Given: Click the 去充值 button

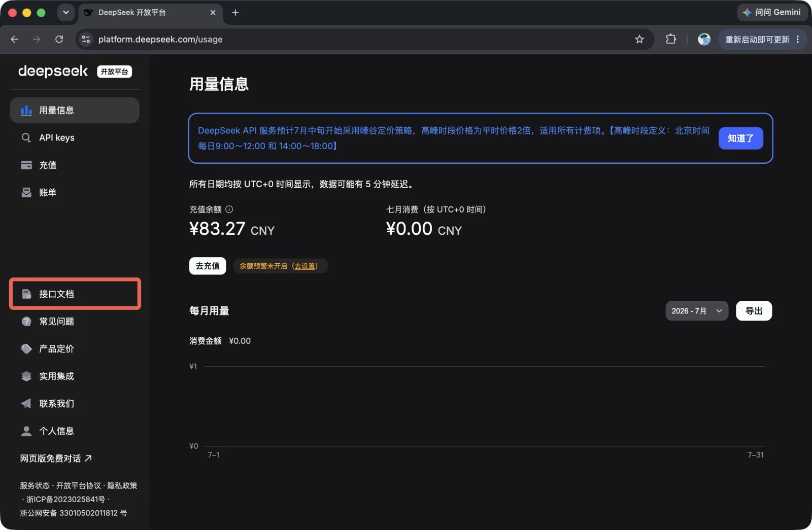Looking at the screenshot, I should pyautogui.click(x=208, y=266).
